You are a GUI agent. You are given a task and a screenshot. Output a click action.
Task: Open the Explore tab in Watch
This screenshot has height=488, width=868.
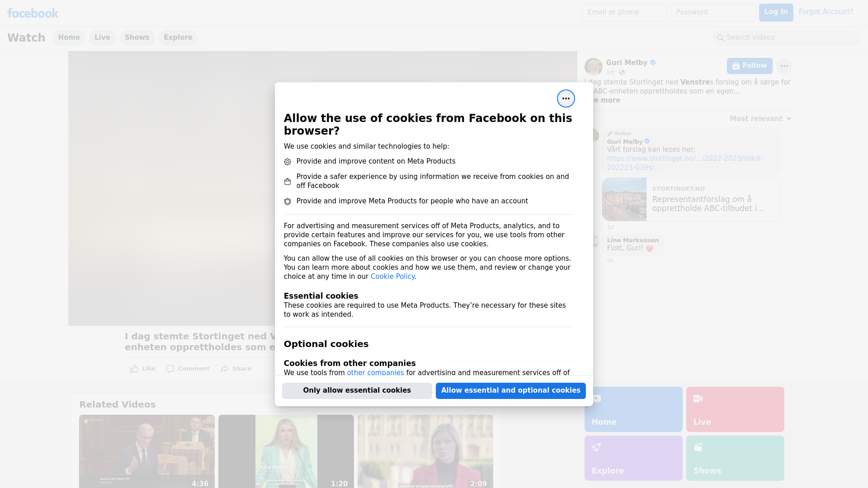click(178, 38)
